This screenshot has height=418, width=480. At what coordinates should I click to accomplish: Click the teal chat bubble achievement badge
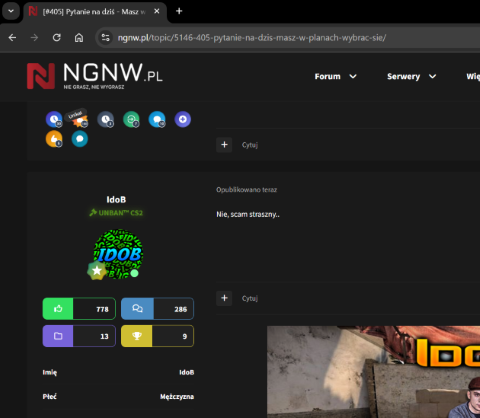pos(80,139)
